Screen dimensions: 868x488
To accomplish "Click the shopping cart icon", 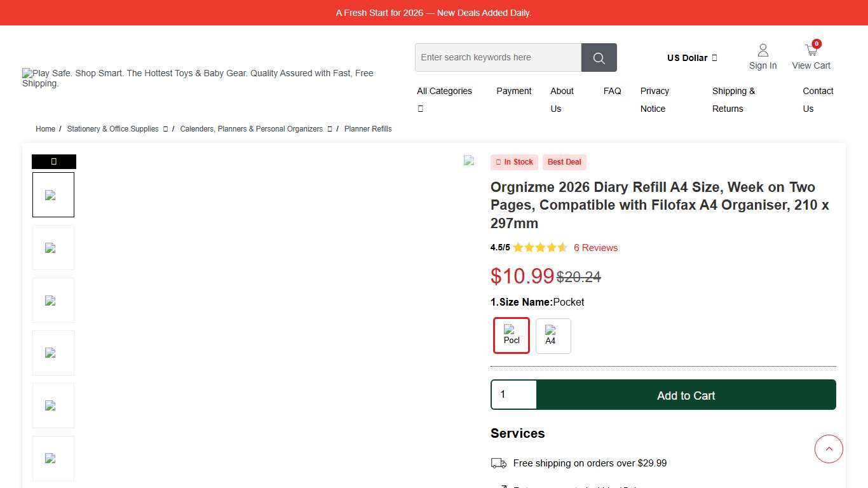I will click(x=811, y=50).
